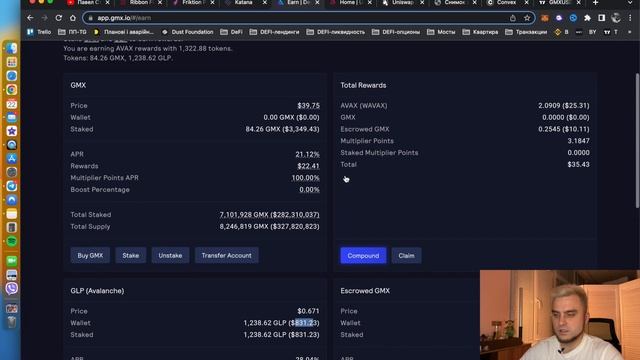Toggle the browser side panel

602,18
